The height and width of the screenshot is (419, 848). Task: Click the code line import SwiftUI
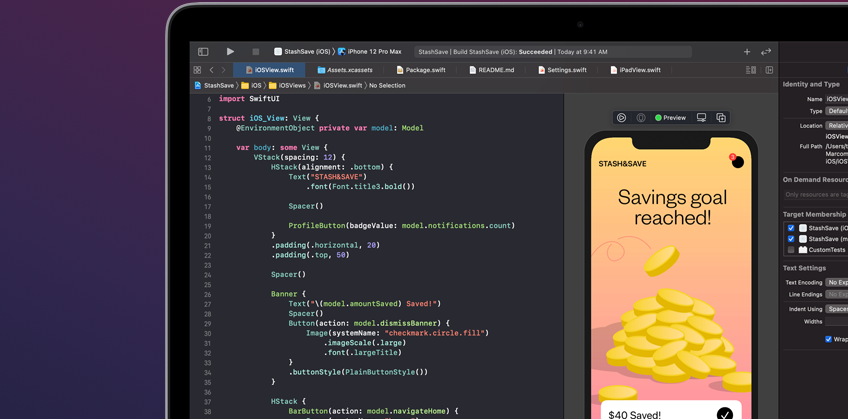pos(249,99)
